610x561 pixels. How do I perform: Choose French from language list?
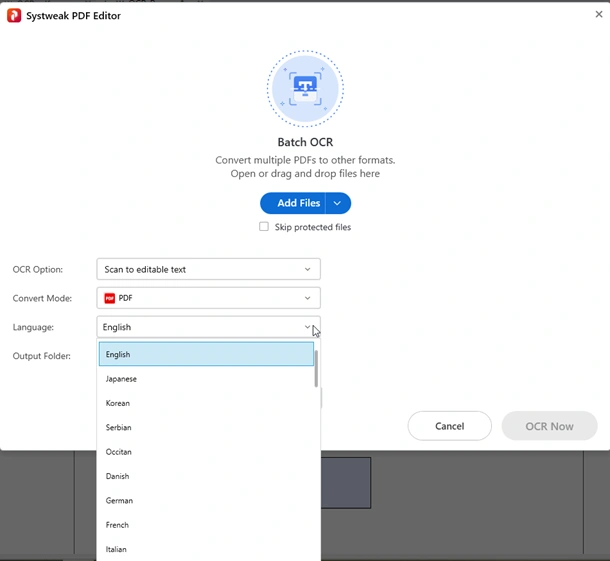click(206, 525)
